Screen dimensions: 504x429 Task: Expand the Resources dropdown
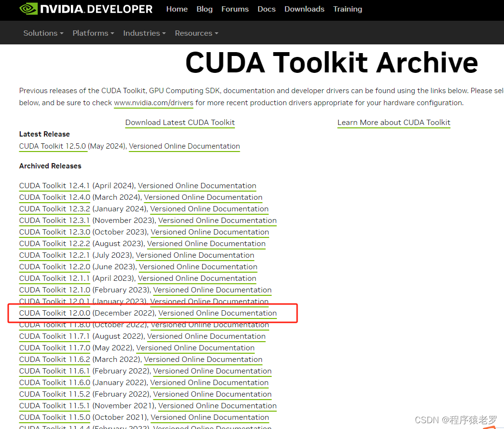click(x=196, y=33)
